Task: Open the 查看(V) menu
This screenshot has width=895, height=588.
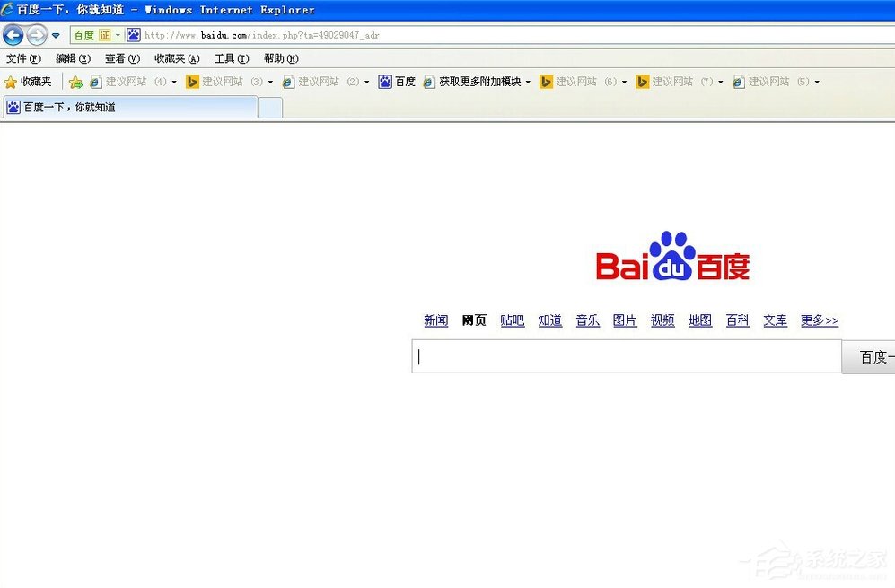Action: coord(122,59)
